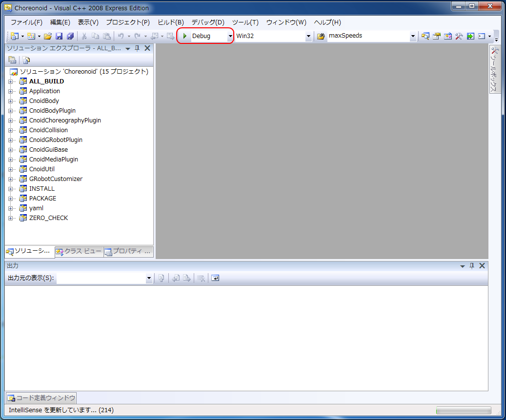Open the Debug configuration dropdown

pyautogui.click(x=229, y=36)
